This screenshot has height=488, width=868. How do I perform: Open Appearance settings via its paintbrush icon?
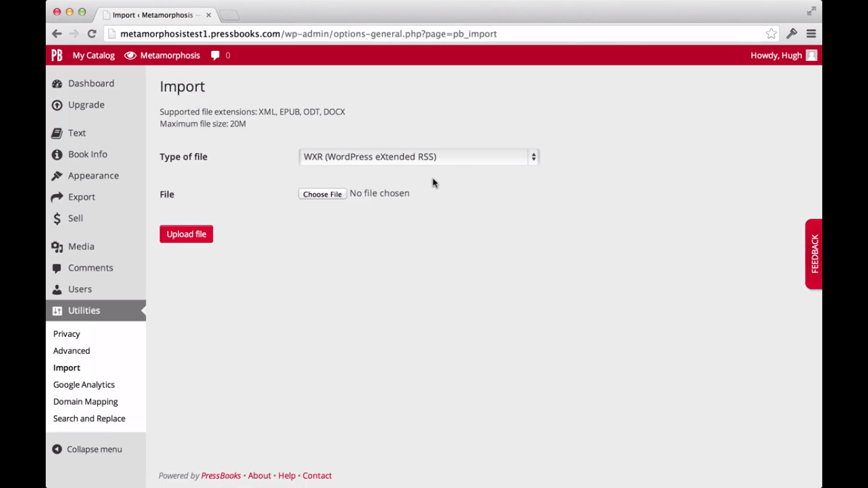[57, 175]
